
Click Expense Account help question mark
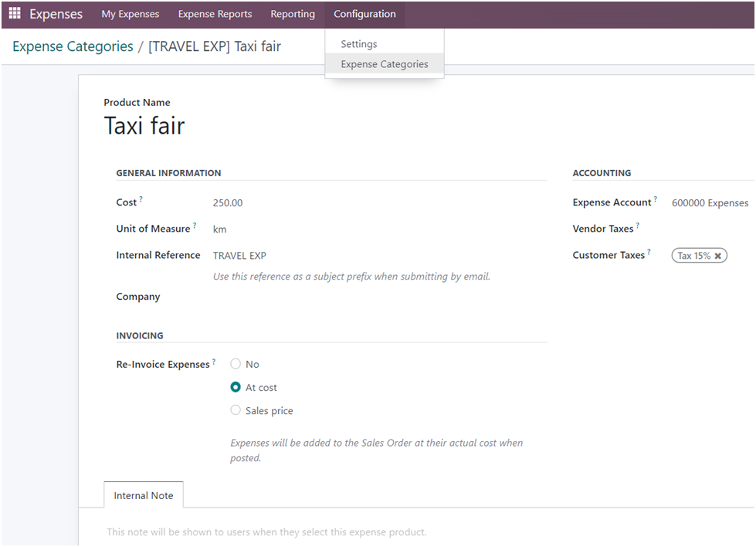[x=656, y=199]
